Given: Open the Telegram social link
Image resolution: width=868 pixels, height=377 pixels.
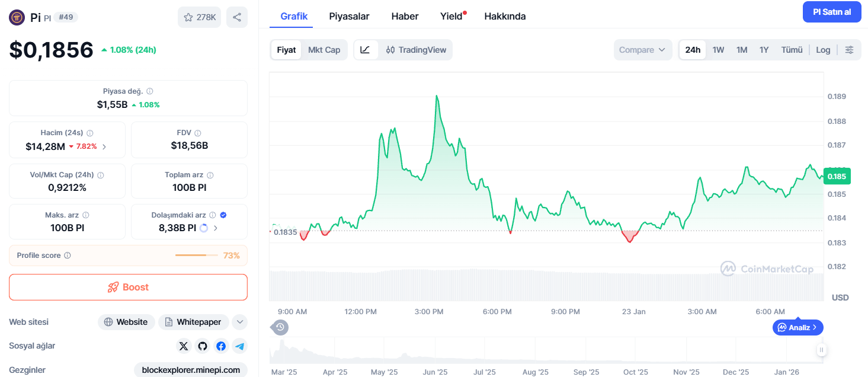Looking at the screenshot, I should pos(239,346).
